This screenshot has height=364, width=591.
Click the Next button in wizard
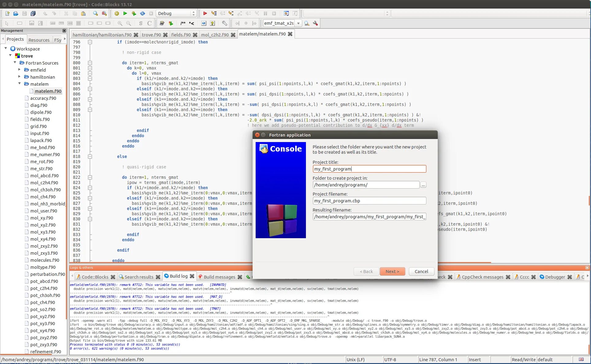[x=392, y=271]
